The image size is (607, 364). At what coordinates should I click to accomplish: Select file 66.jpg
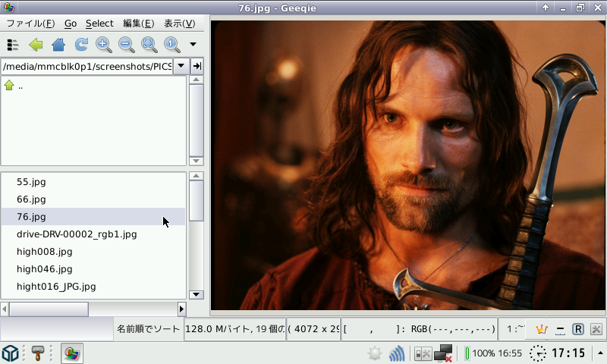click(93, 199)
